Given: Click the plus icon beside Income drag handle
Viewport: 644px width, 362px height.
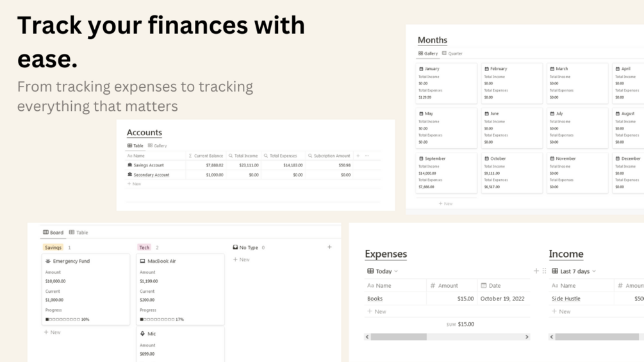Looking at the screenshot, I should tap(536, 271).
